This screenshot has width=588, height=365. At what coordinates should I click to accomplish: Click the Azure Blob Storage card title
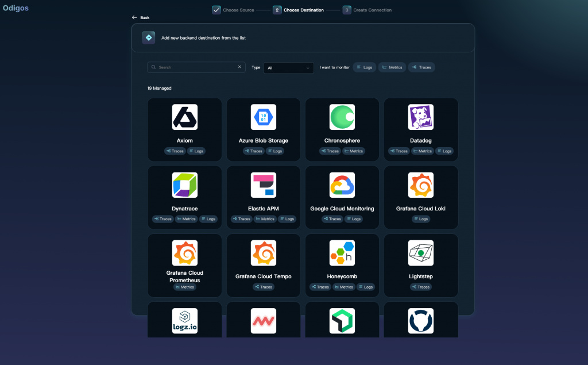coord(263,140)
